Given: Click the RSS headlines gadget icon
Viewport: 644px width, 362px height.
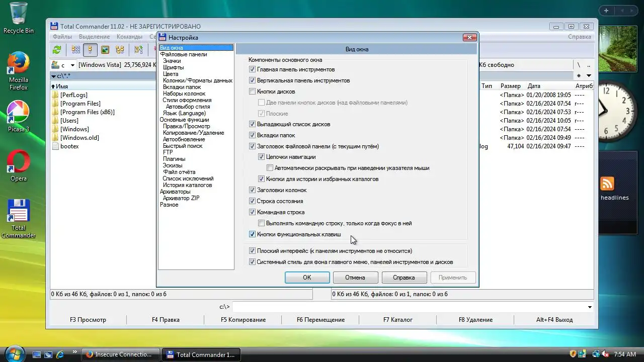Looking at the screenshot, I should pos(607,184).
